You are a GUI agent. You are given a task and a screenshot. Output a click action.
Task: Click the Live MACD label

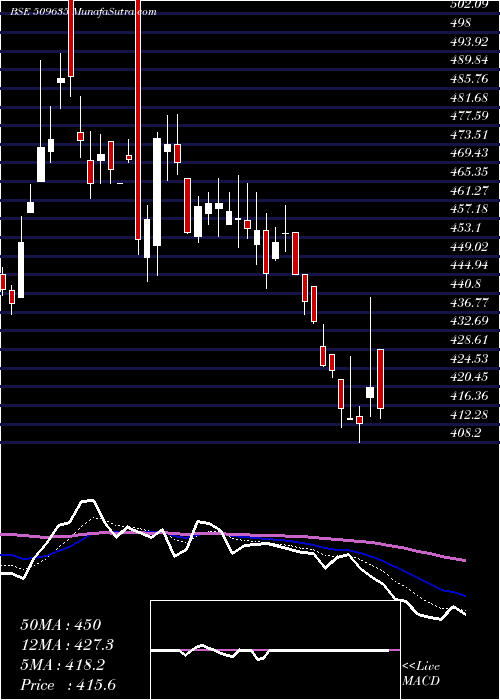click(421, 674)
